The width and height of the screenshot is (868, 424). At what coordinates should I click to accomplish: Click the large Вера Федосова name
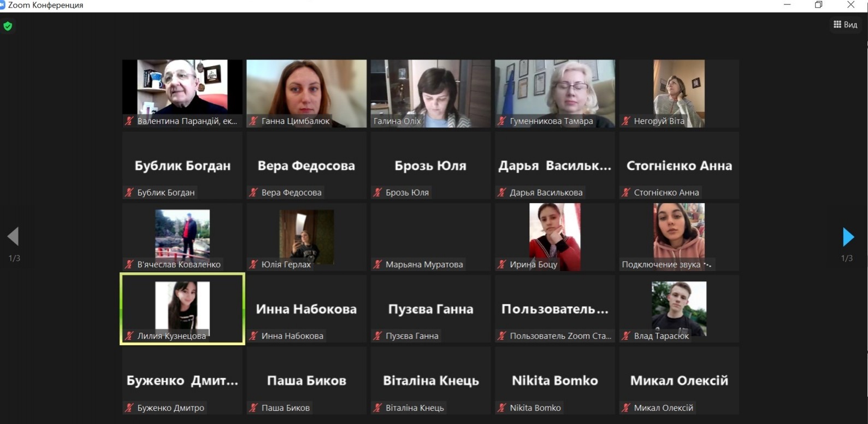(x=306, y=166)
